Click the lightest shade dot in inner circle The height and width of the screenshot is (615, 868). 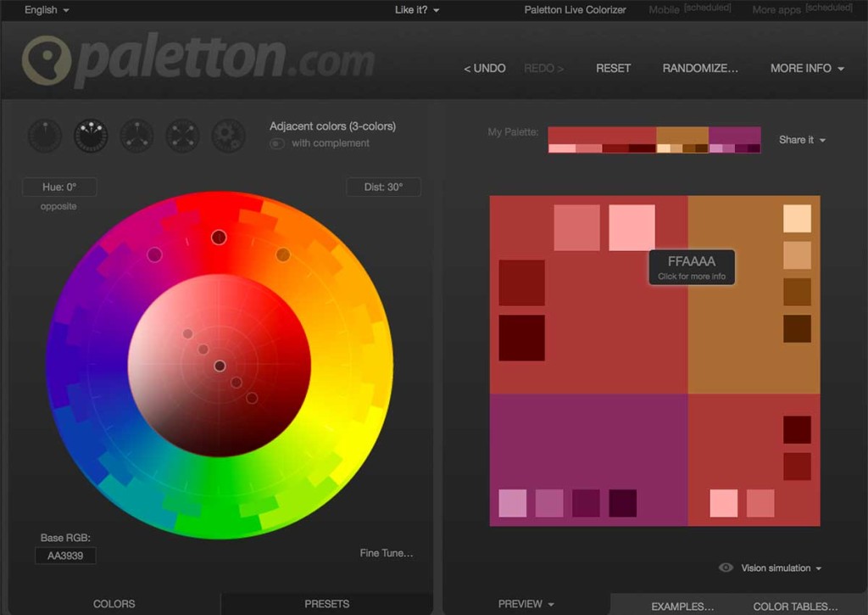pos(187,333)
